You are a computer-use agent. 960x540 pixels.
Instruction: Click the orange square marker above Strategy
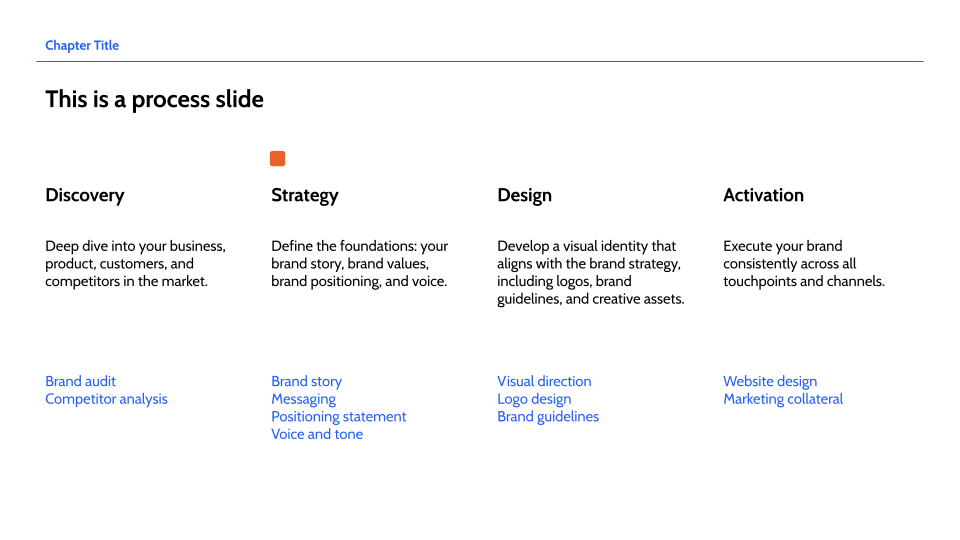click(277, 159)
